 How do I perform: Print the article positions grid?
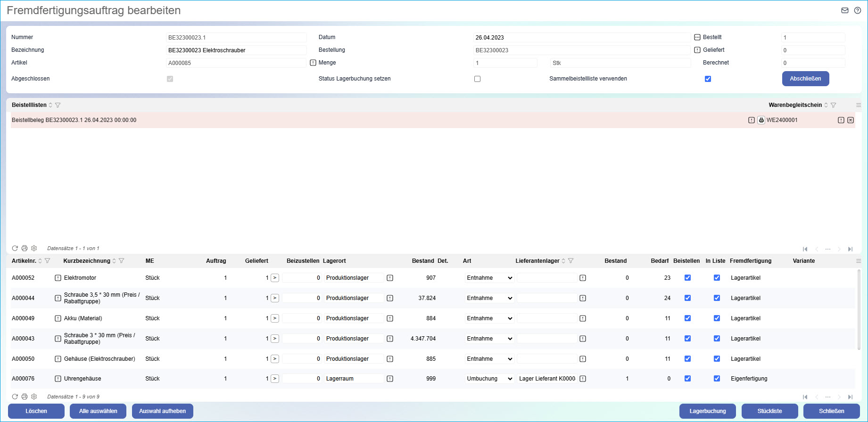coord(25,397)
